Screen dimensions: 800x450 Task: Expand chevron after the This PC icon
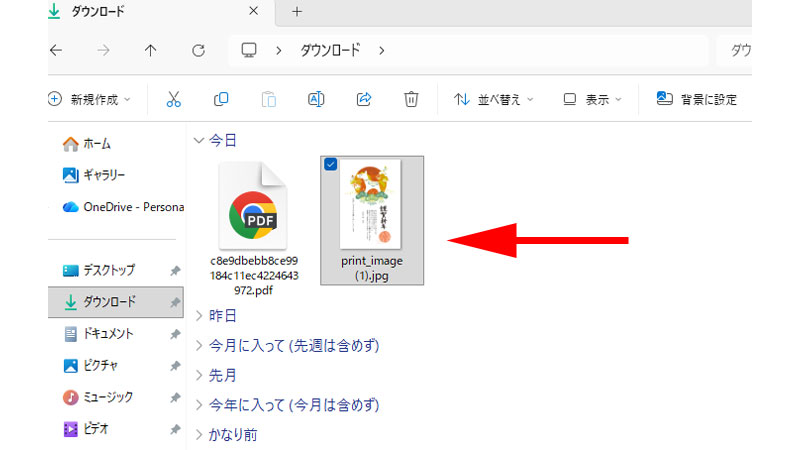[x=279, y=51]
